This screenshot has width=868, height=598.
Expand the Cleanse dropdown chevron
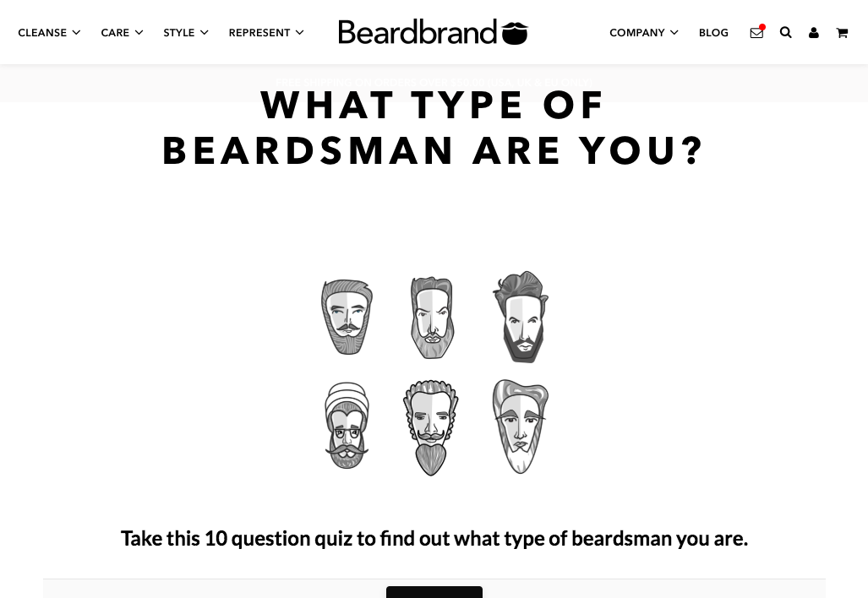[x=76, y=33]
